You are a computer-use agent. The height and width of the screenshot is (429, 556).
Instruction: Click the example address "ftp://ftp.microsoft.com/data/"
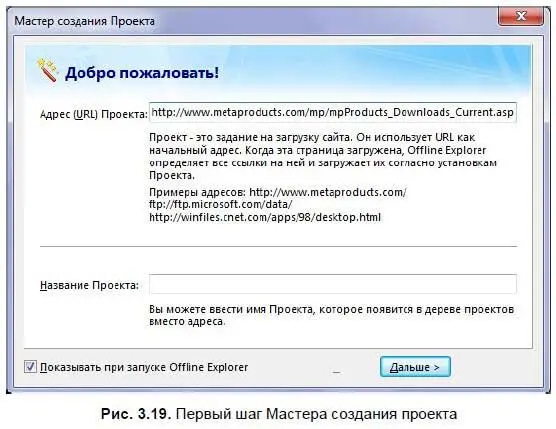[221, 205]
